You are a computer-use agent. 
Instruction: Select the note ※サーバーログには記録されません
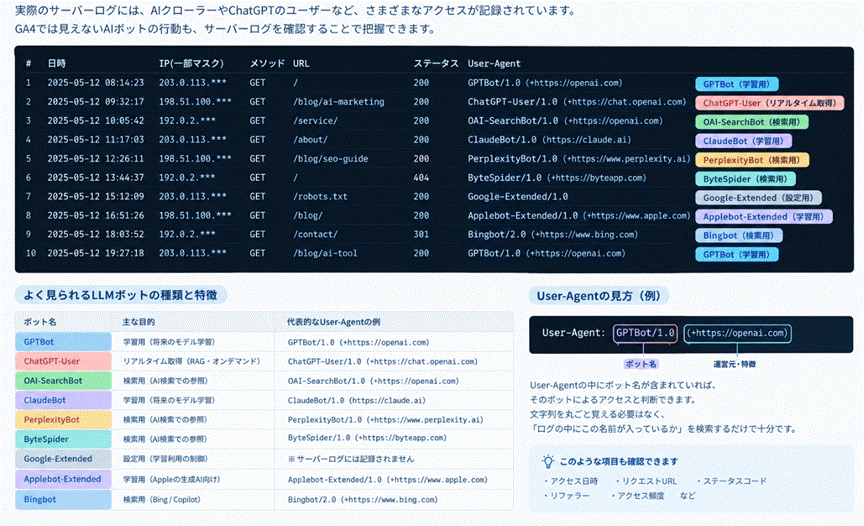(x=350, y=459)
